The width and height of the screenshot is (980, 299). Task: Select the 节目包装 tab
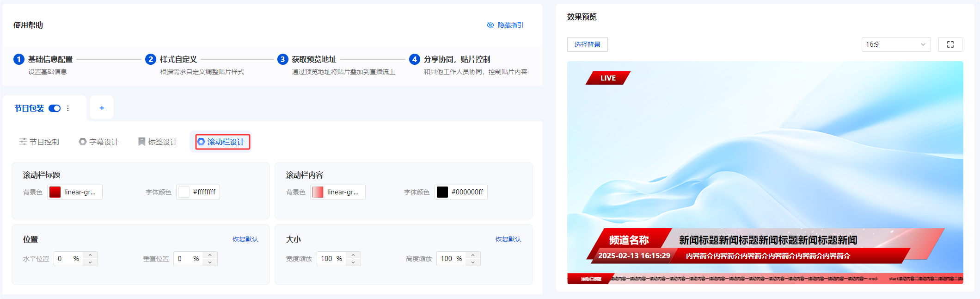click(29, 108)
